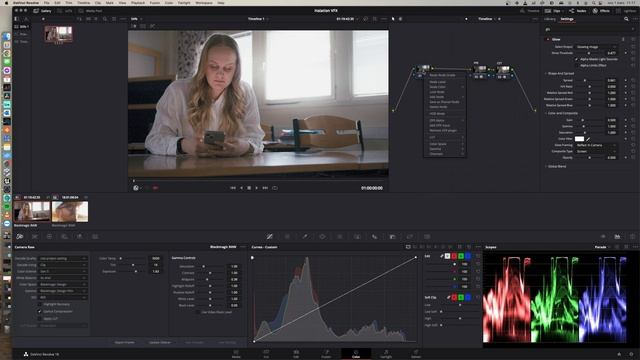Screen dimensions: 640x360
Task: Enable Highlight Recovery checkbox
Action: (40, 304)
